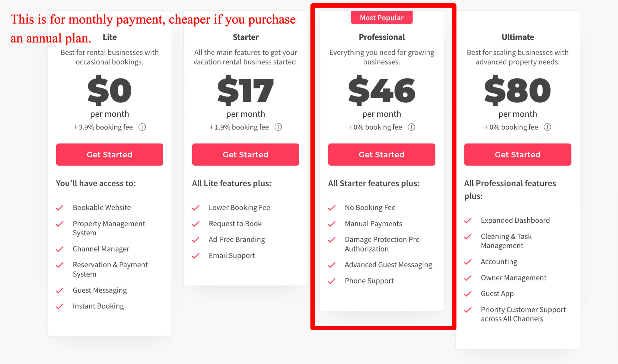Click the Starter 1.9% booking fee info icon
Screen dimensions: 618x364
pyautogui.click(x=278, y=127)
